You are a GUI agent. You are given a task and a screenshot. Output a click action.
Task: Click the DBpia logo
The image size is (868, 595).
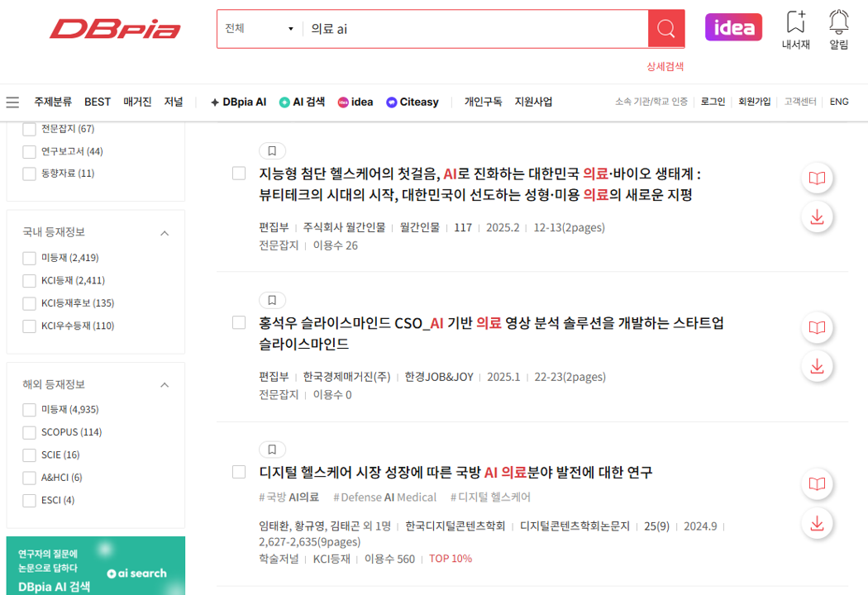[115, 29]
